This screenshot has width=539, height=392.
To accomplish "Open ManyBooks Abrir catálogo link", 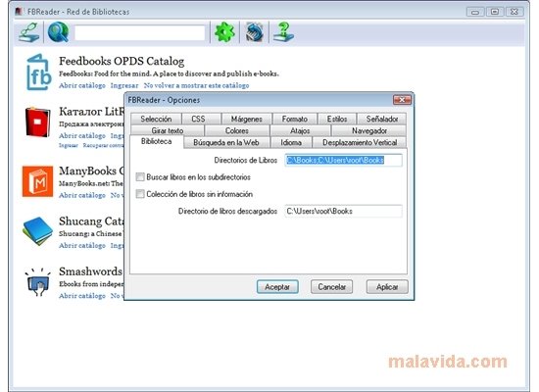I will coord(82,195).
